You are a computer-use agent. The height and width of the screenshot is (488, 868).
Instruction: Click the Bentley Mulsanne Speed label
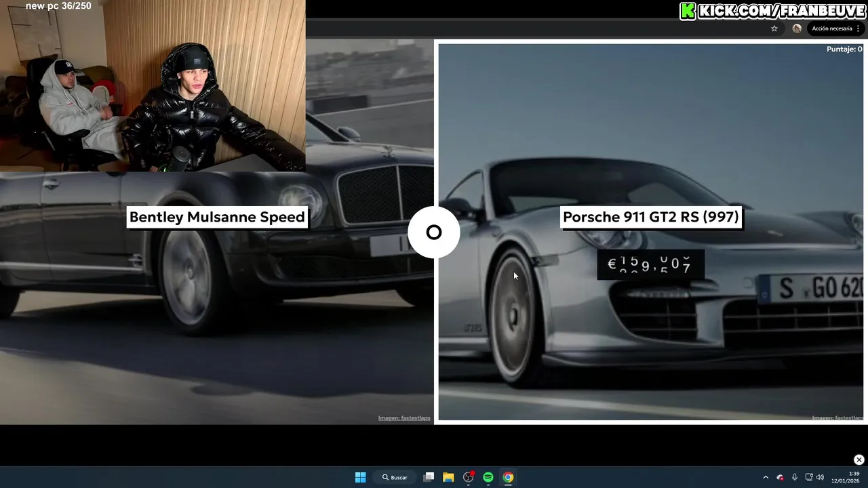click(217, 217)
